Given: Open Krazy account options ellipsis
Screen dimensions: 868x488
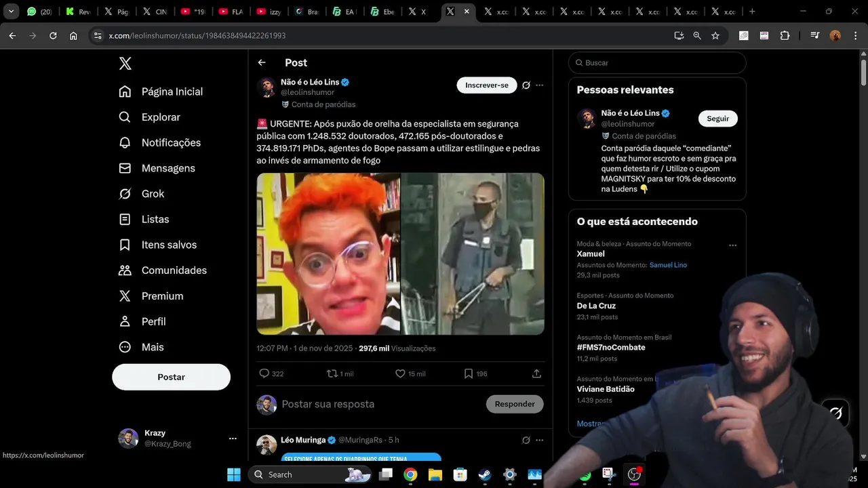Looking at the screenshot, I should pyautogui.click(x=233, y=439).
